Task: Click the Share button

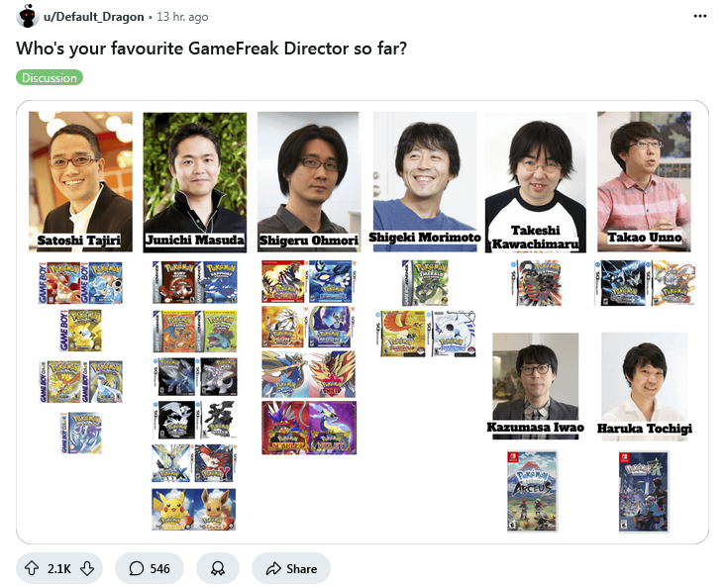Action: [x=291, y=568]
